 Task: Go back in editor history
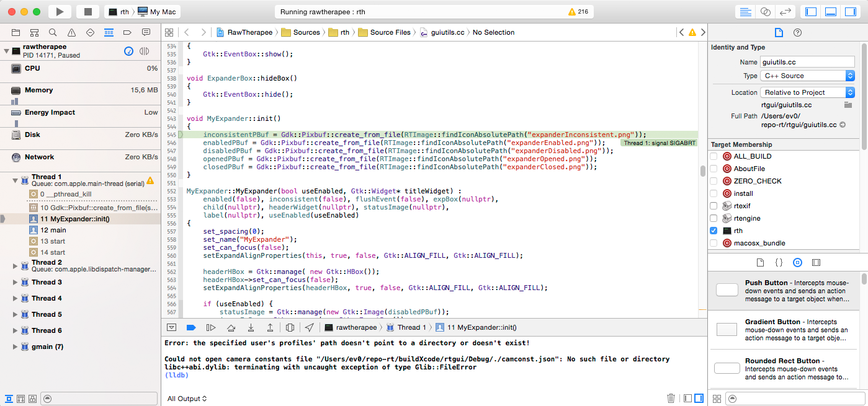point(187,32)
